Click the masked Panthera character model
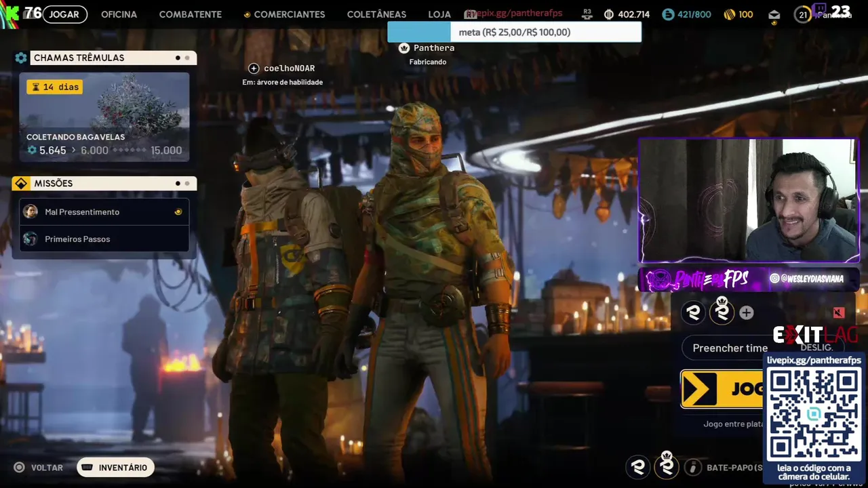Screen dimensions: 868x488 [434, 291]
